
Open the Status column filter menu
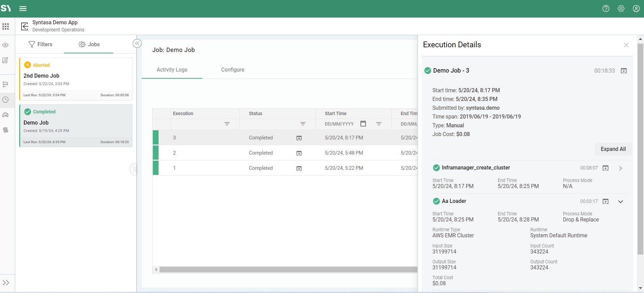(x=303, y=124)
